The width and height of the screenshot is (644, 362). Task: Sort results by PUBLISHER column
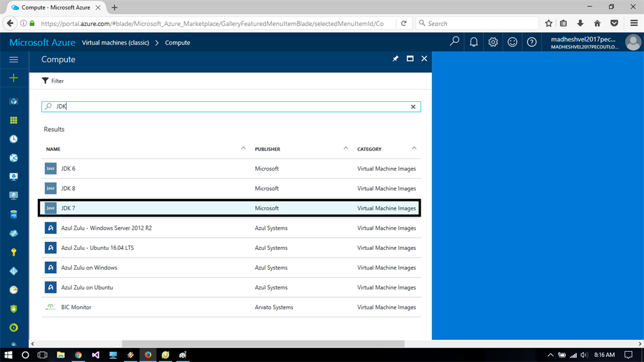click(x=267, y=149)
